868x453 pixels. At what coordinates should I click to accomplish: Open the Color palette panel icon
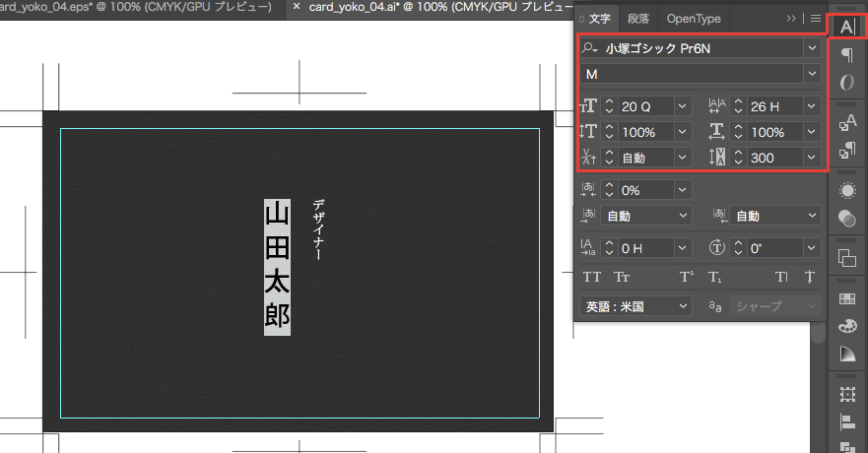(x=846, y=325)
